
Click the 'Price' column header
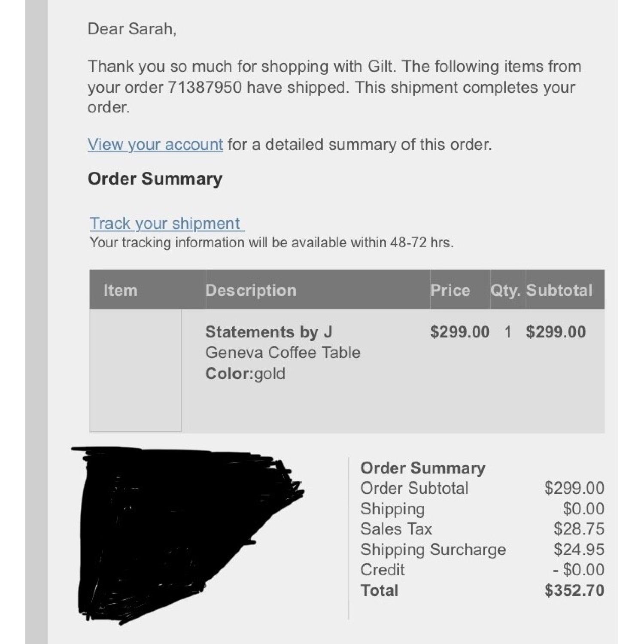450,290
